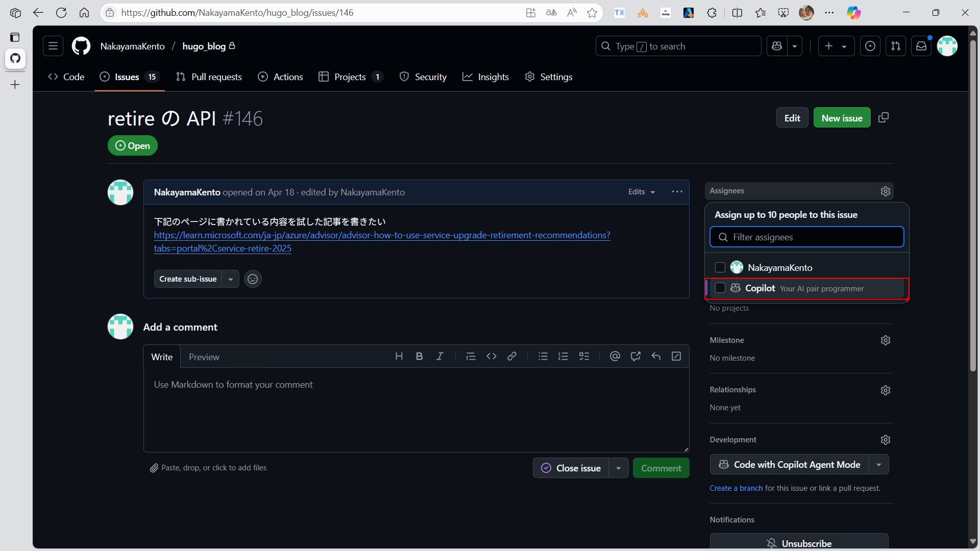This screenshot has height=551, width=980.
Task: Click the green New issue button
Action: coord(842,118)
